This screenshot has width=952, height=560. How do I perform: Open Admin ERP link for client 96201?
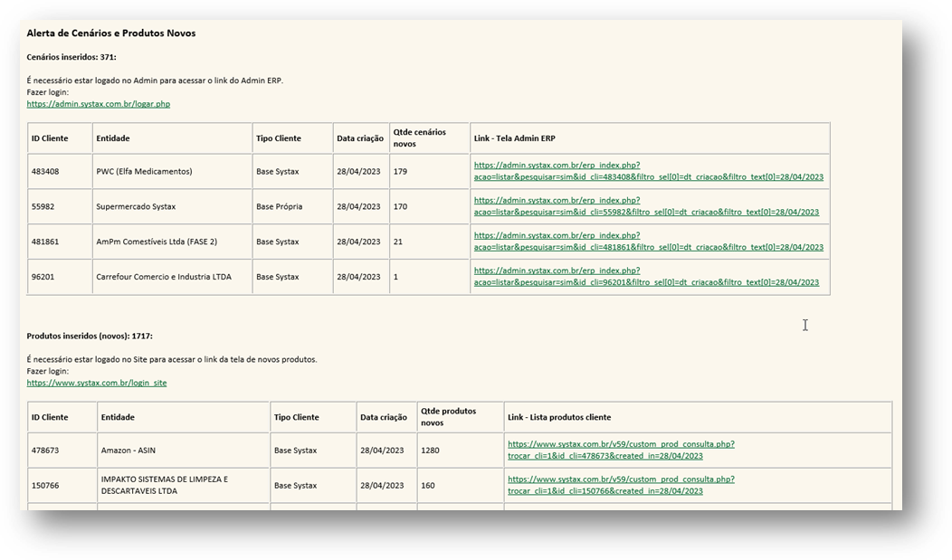[646, 277]
